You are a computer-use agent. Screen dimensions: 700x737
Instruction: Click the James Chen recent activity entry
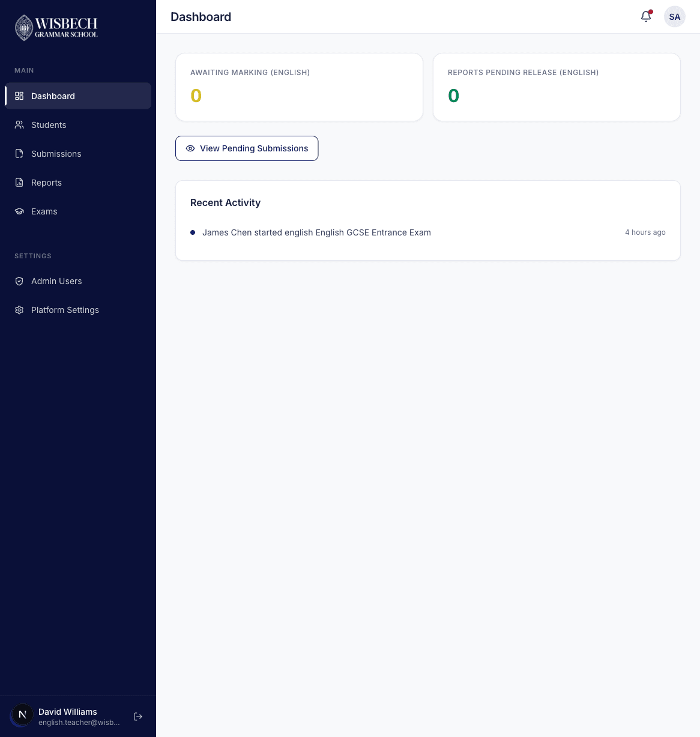[x=316, y=232]
